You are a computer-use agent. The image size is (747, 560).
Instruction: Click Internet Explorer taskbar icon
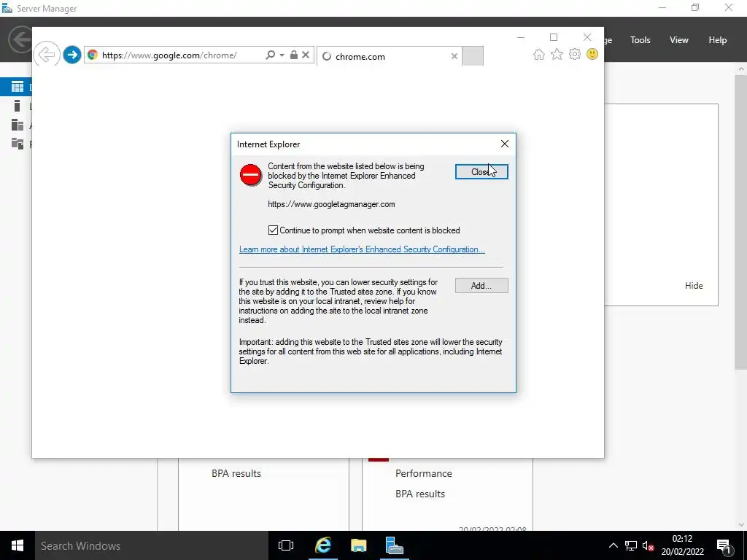[323, 545]
